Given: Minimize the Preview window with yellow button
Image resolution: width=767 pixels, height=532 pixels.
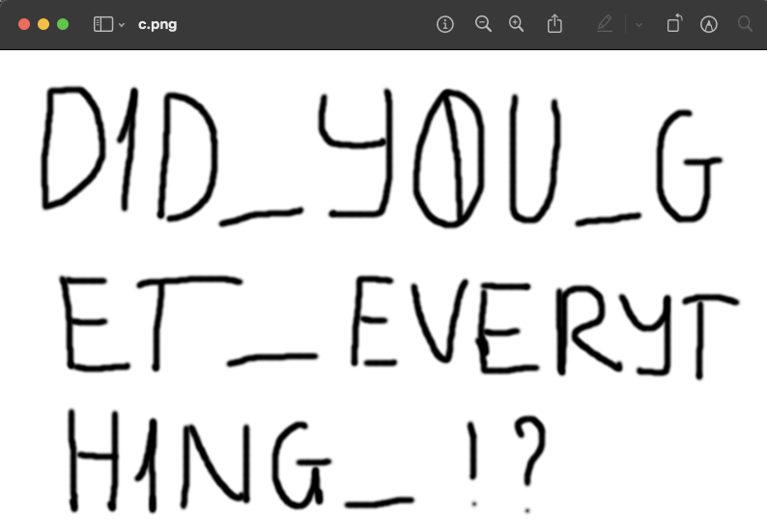Looking at the screenshot, I should click(x=43, y=24).
